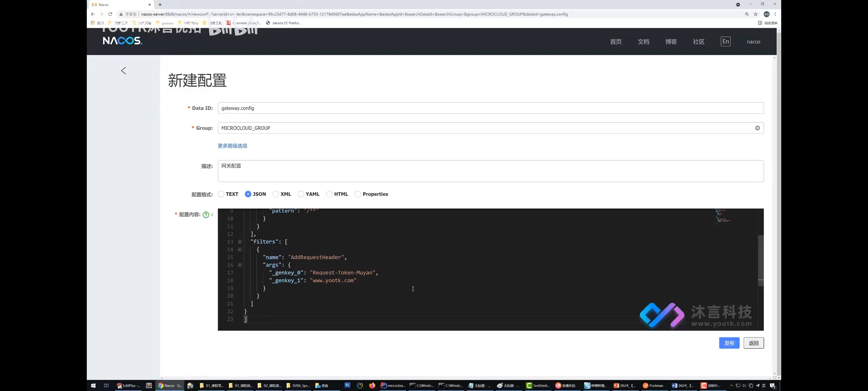Open the Chrome three-dot menu

coord(775,14)
